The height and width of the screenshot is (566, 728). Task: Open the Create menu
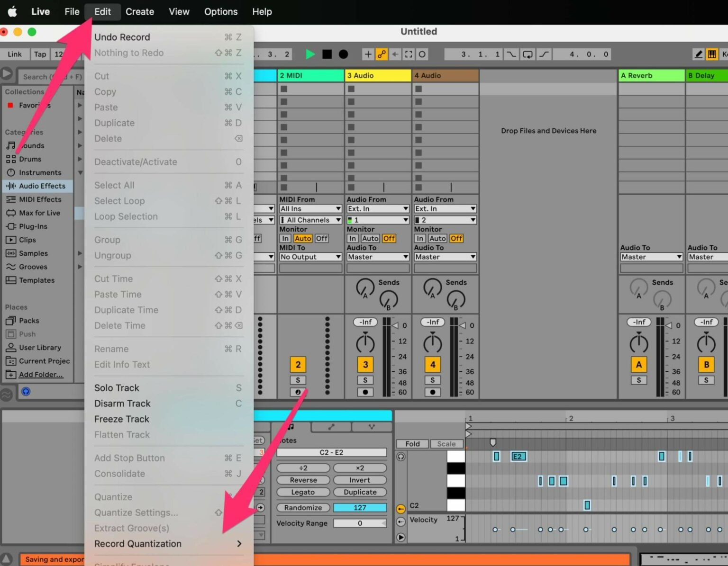(139, 11)
